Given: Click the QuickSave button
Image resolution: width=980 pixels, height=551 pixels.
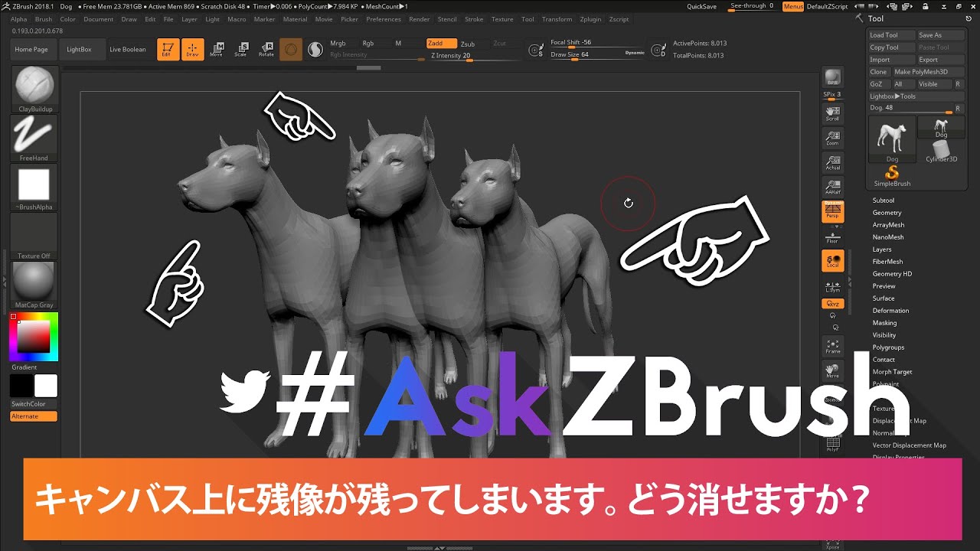Looking at the screenshot, I should [701, 6].
